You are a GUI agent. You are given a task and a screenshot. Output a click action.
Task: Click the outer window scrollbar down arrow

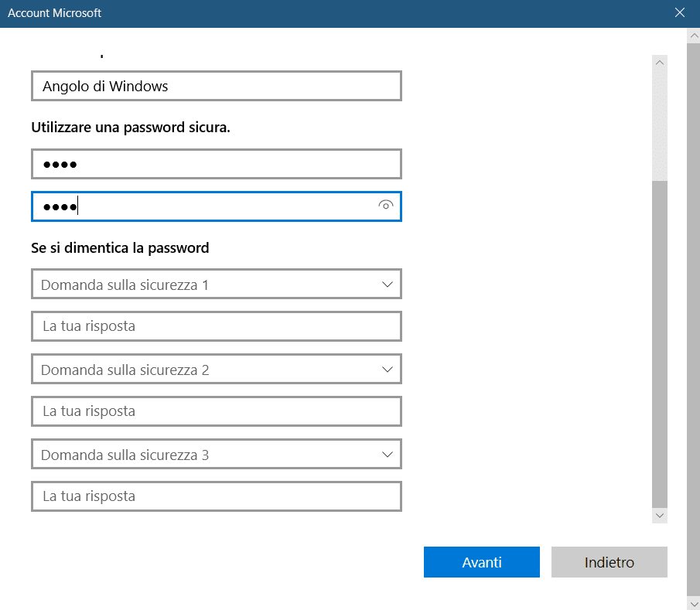click(693, 604)
